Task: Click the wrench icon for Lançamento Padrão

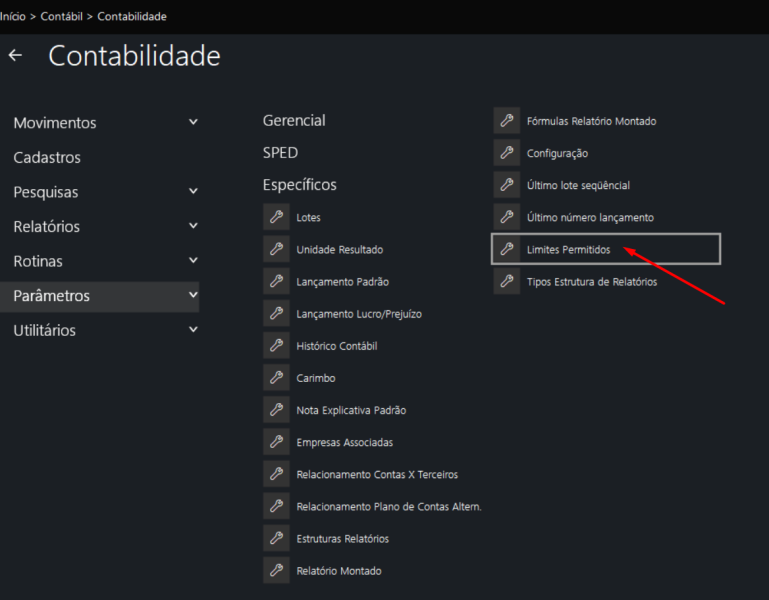Action: coord(276,281)
